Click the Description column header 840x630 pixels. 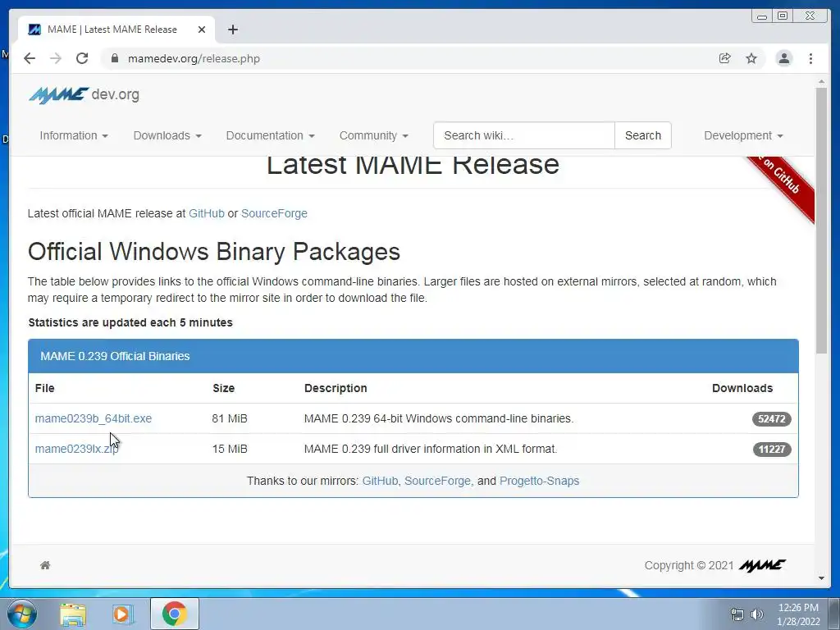click(x=336, y=388)
